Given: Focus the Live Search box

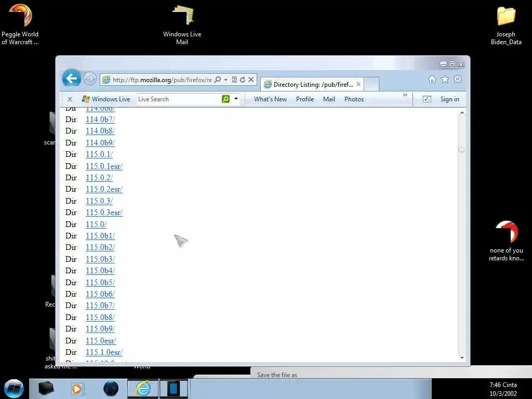Looking at the screenshot, I should pyautogui.click(x=178, y=99).
